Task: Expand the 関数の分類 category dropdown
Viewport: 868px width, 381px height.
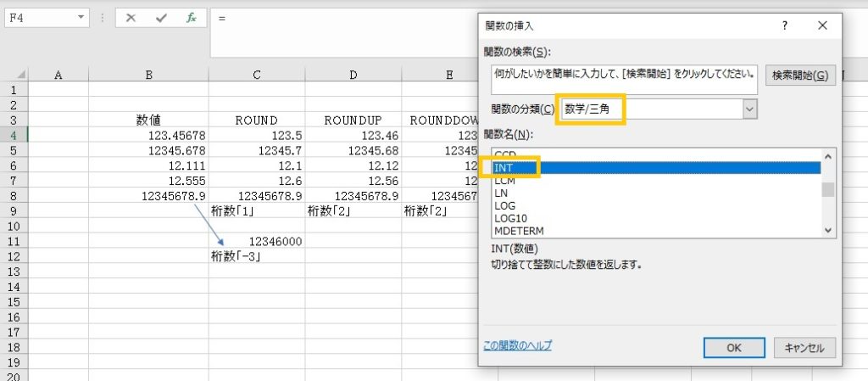Action: click(748, 109)
